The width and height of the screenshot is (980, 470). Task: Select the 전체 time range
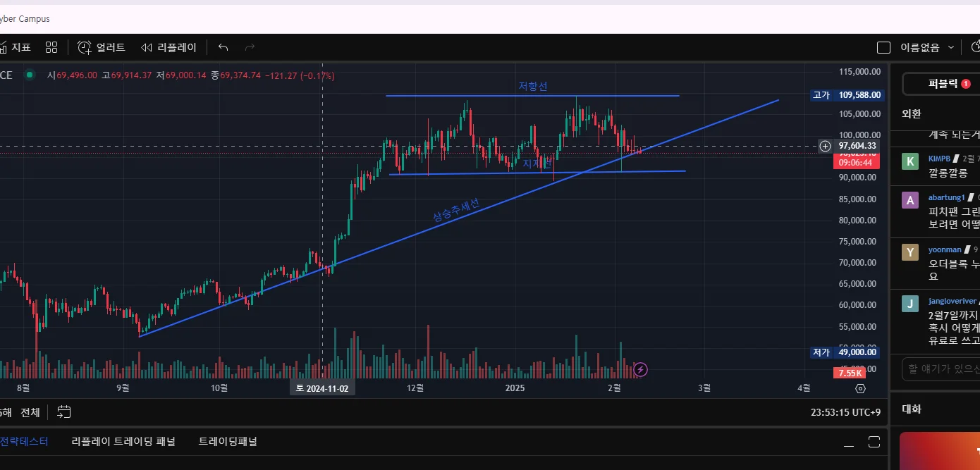30,412
